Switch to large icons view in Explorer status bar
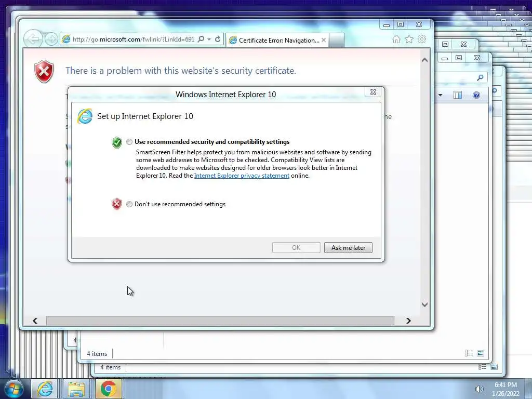Screen dimensions: 532x399 481,353
